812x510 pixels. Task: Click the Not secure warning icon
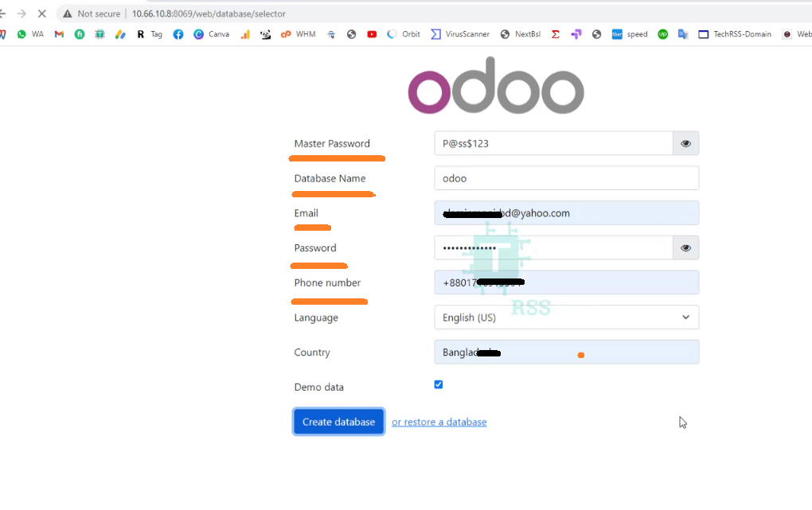click(x=68, y=14)
